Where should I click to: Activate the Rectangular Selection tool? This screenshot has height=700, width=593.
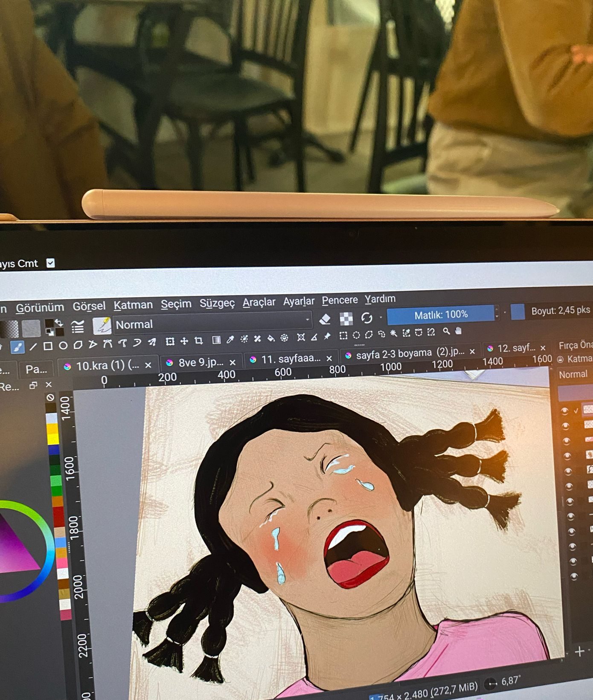pyautogui.click(x=343, y=336)
